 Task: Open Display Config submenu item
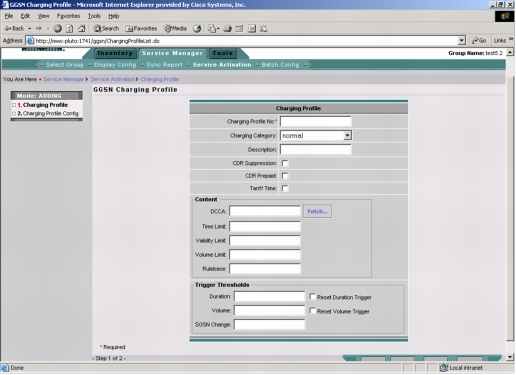click(x=115, y=65)
